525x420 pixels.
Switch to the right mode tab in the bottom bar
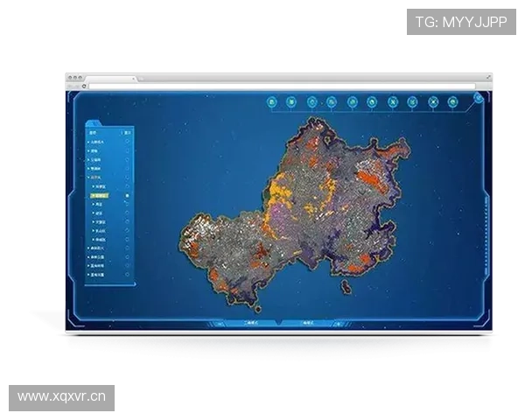[307, 323]
